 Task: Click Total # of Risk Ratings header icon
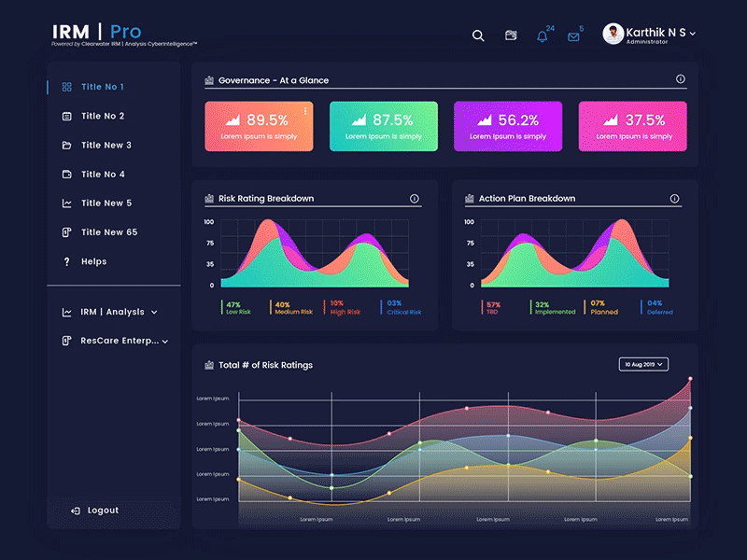209,365
